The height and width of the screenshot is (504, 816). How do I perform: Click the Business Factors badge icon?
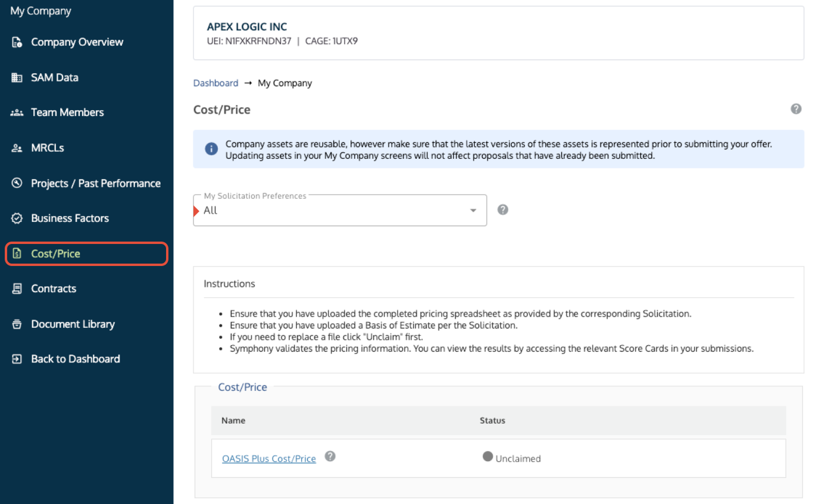[17, 218]
